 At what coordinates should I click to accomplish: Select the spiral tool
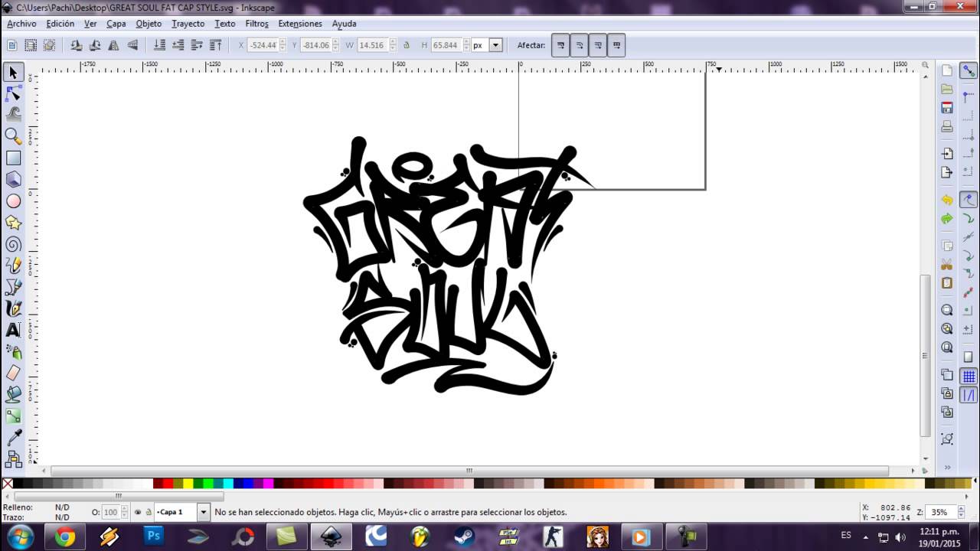(13, 244)
